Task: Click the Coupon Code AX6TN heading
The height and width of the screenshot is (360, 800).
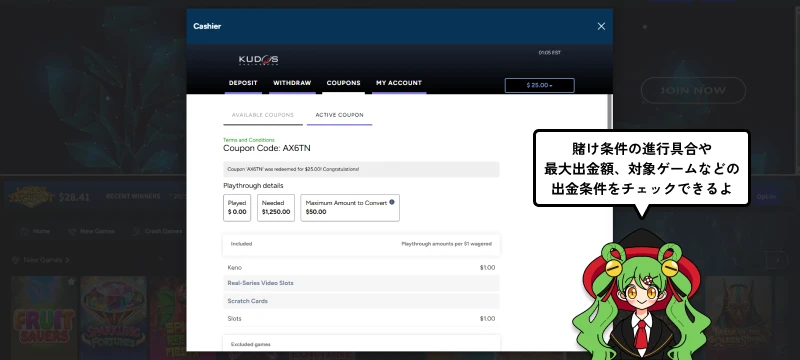Action: [267, 148]
